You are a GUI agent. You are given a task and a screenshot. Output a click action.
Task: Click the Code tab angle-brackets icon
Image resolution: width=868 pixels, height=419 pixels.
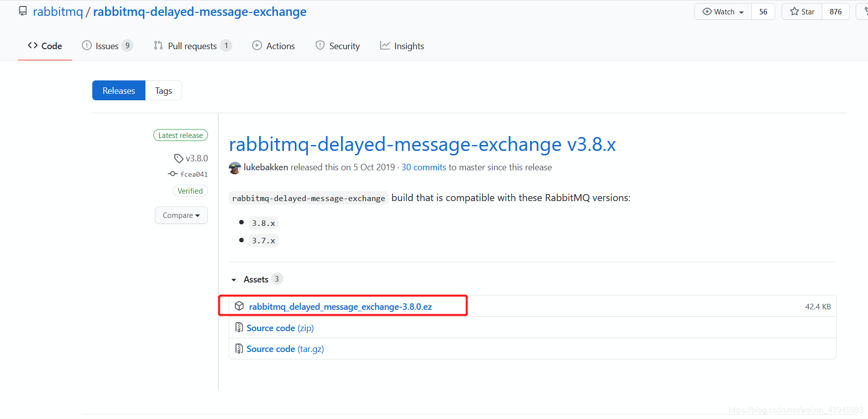[x=33, y=46]
